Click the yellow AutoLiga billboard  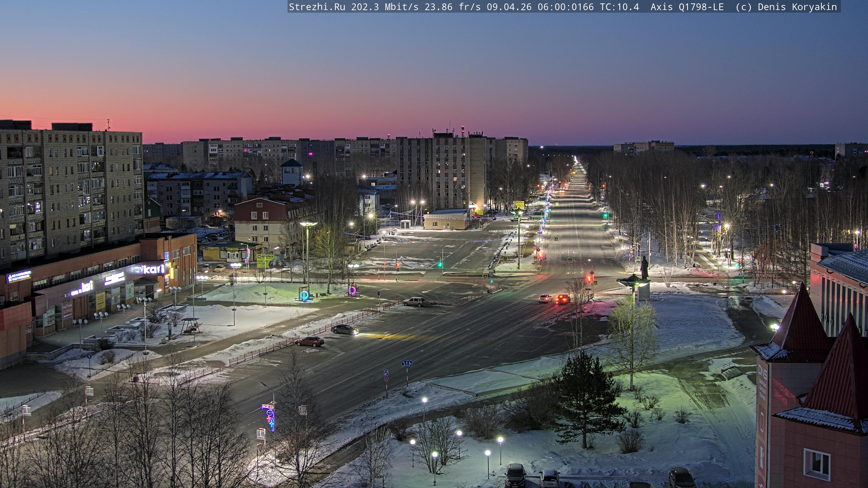(x=265, y=261)
